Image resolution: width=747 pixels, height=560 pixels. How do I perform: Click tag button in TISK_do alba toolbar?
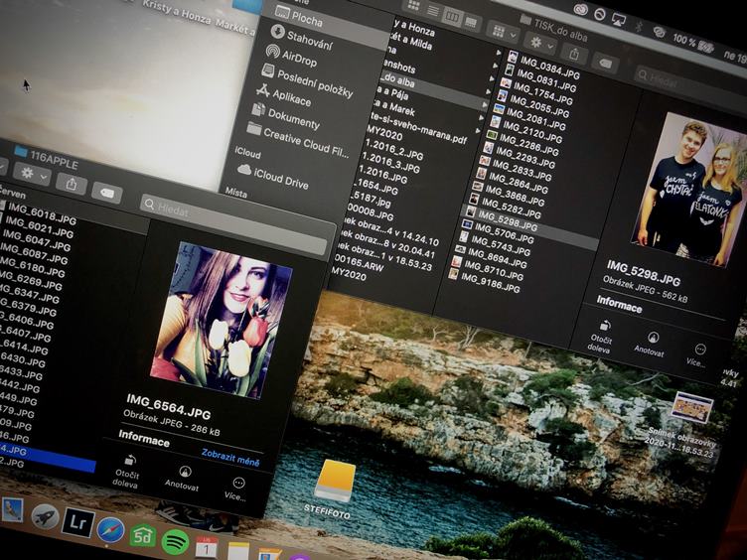605,63
